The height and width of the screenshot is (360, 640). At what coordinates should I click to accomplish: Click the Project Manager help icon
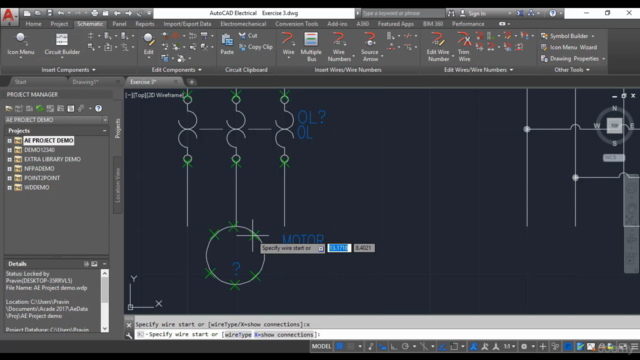[98, 109]
